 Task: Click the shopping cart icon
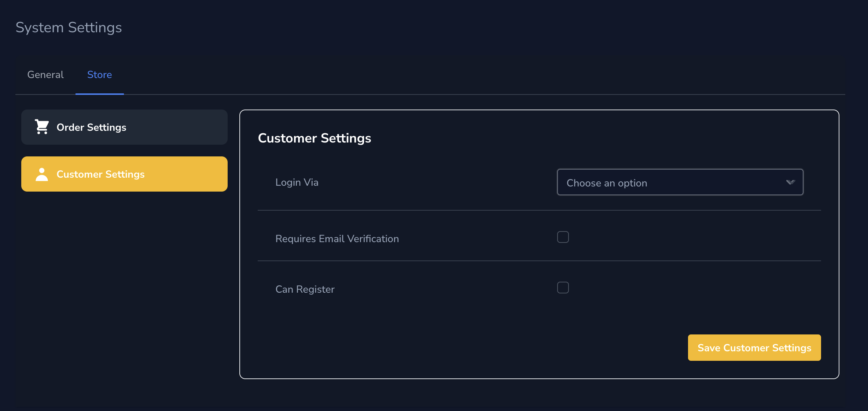pos(42,127)
